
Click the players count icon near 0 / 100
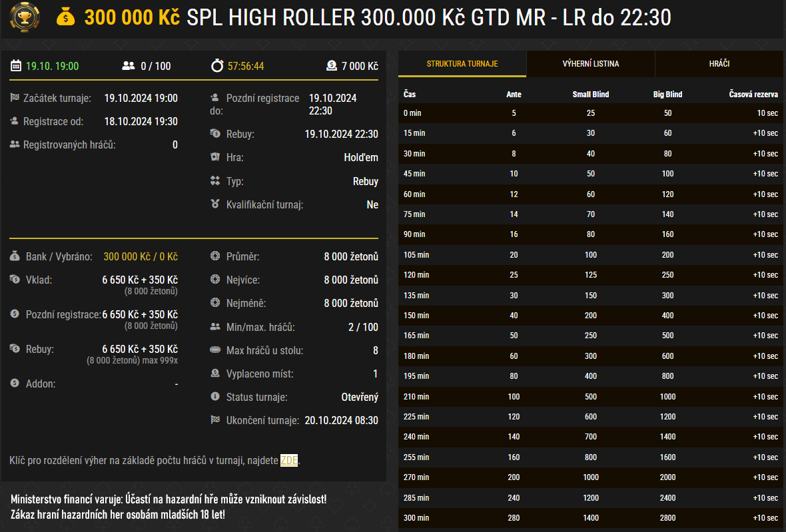[x=129, y=66]
